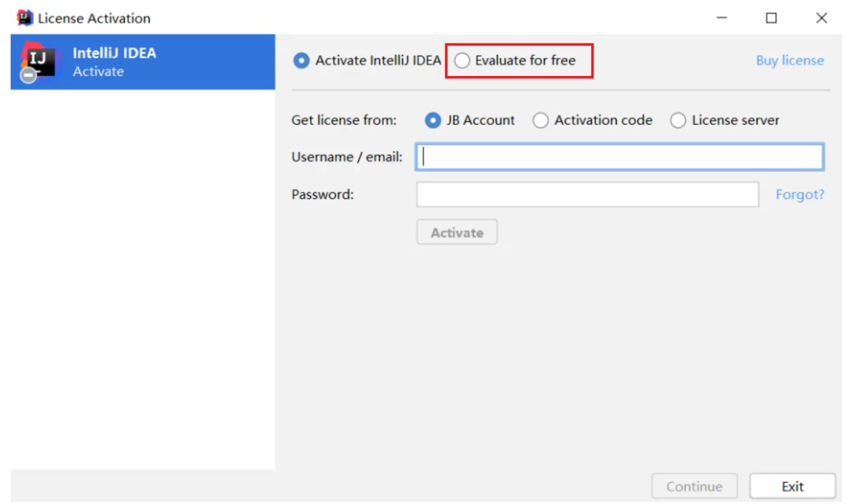Pick the License server radio button

click(x=678, y=121)
